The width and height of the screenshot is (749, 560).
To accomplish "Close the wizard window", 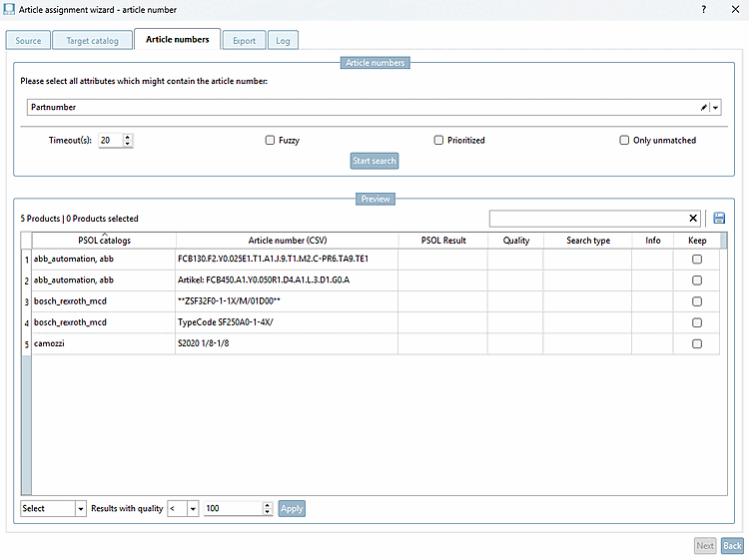I will click(x=735, y=9).
